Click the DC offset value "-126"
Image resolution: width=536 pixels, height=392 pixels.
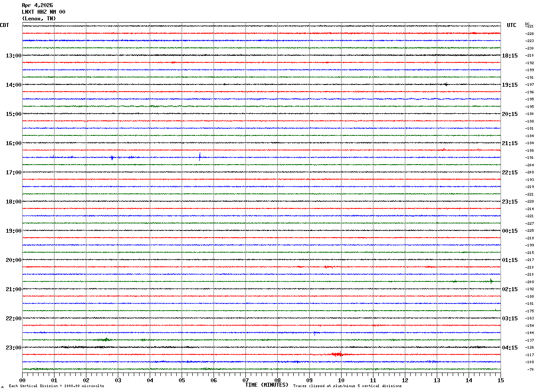click(x=529, y=347)
